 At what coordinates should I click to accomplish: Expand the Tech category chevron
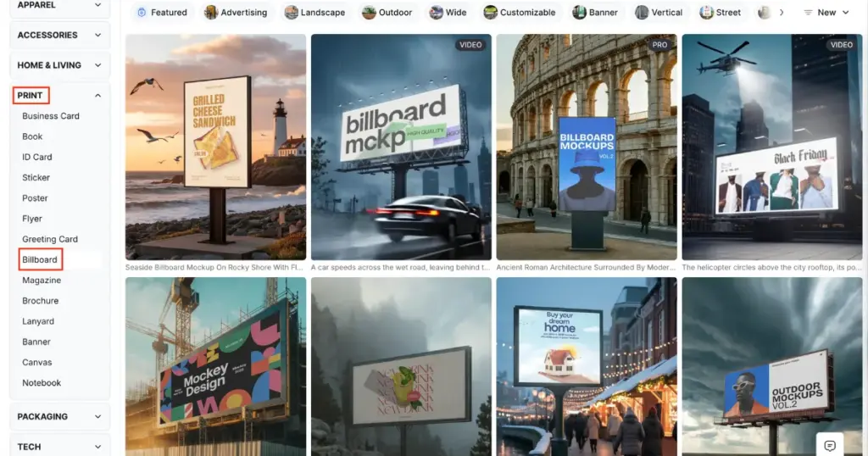pos(98,447)
